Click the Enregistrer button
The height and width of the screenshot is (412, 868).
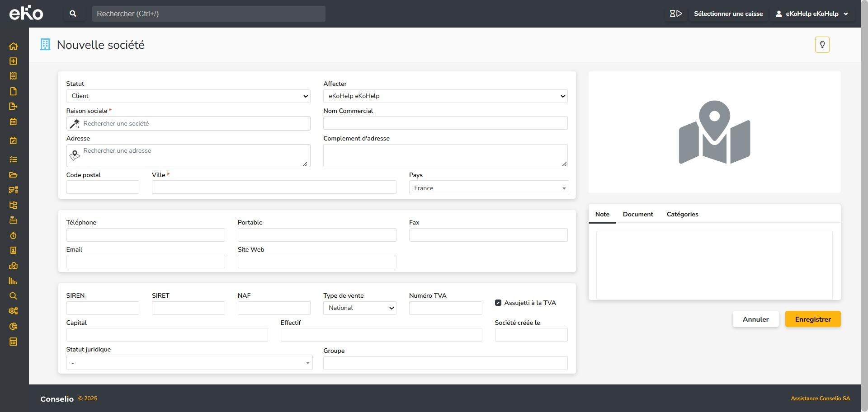click(x=812, y=319)
